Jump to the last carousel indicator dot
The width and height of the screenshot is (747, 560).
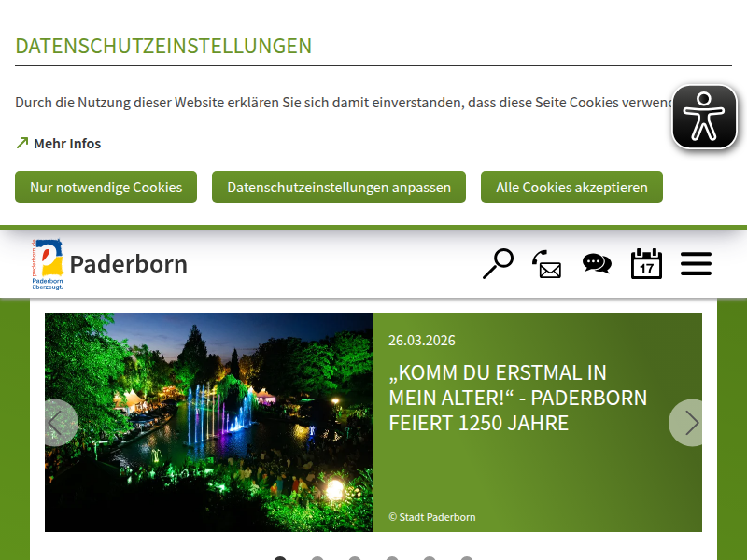[x=467, y=558]
